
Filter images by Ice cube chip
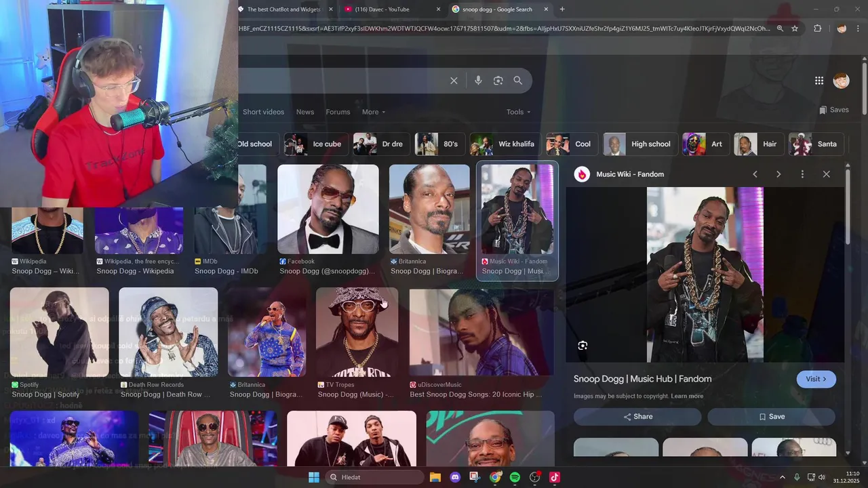pyautogui.click(x=316, y=144)
